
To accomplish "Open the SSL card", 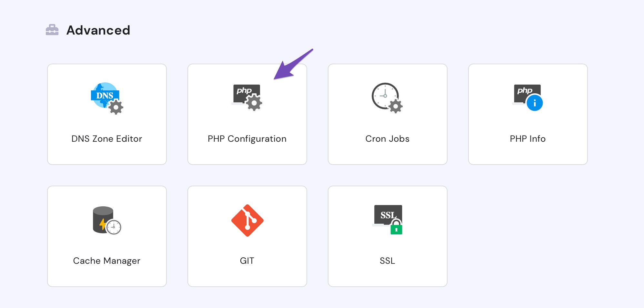I will (387, 236).
